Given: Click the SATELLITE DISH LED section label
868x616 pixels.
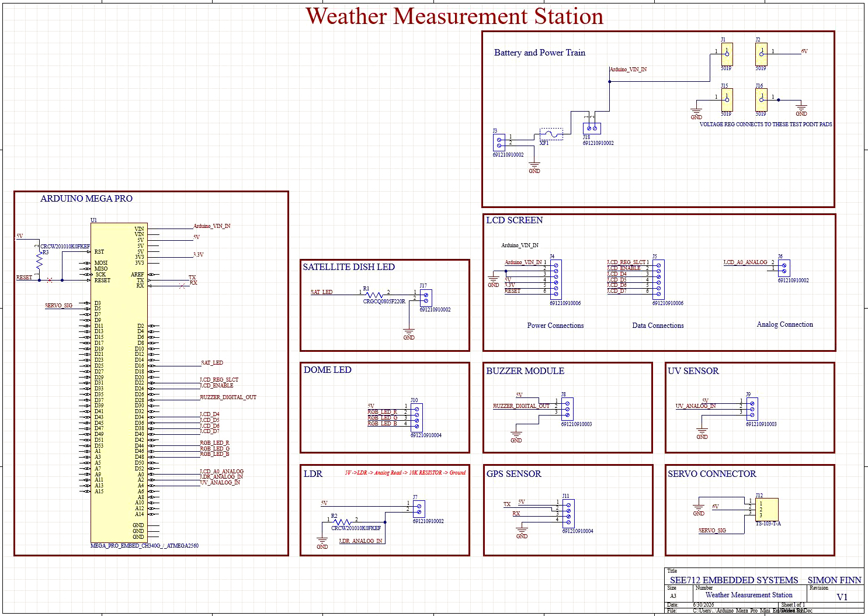Looking at the screenshot, I should coord(349,267).
